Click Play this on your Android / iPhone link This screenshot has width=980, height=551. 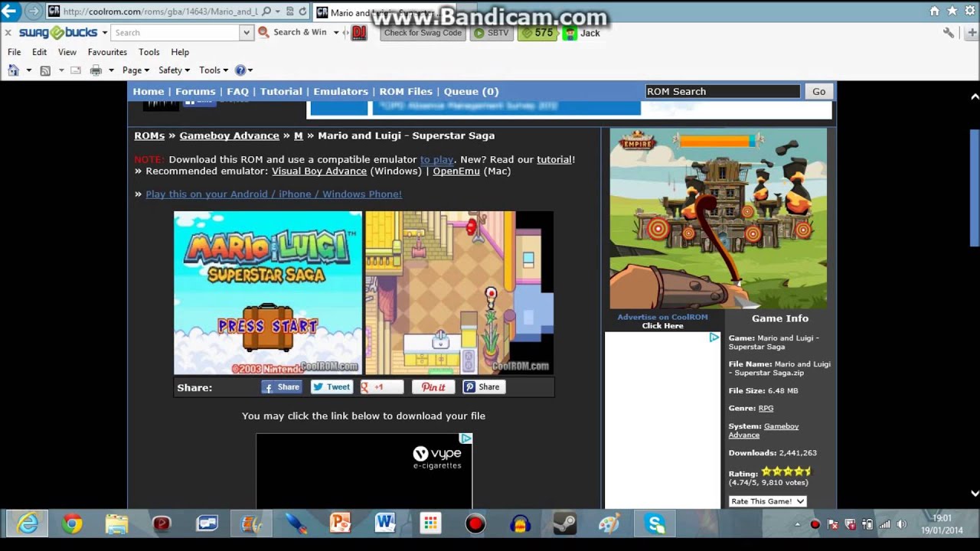(273, 194)
